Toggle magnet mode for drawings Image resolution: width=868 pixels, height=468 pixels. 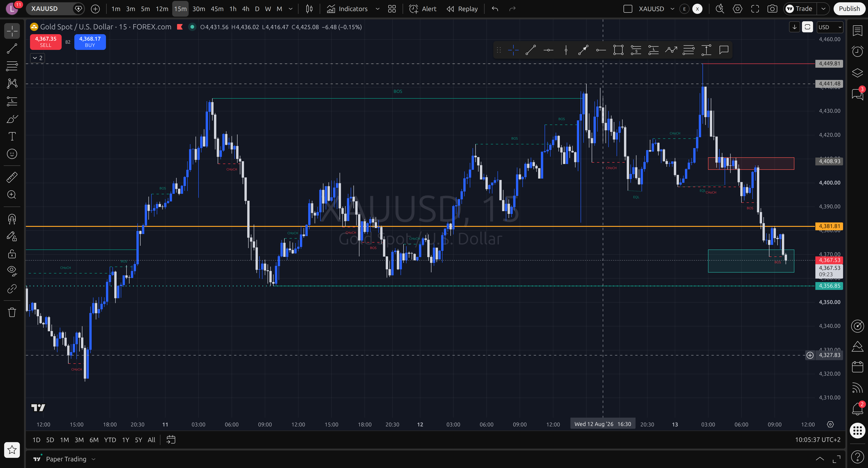pyautogui.click(x=12, y=219)
